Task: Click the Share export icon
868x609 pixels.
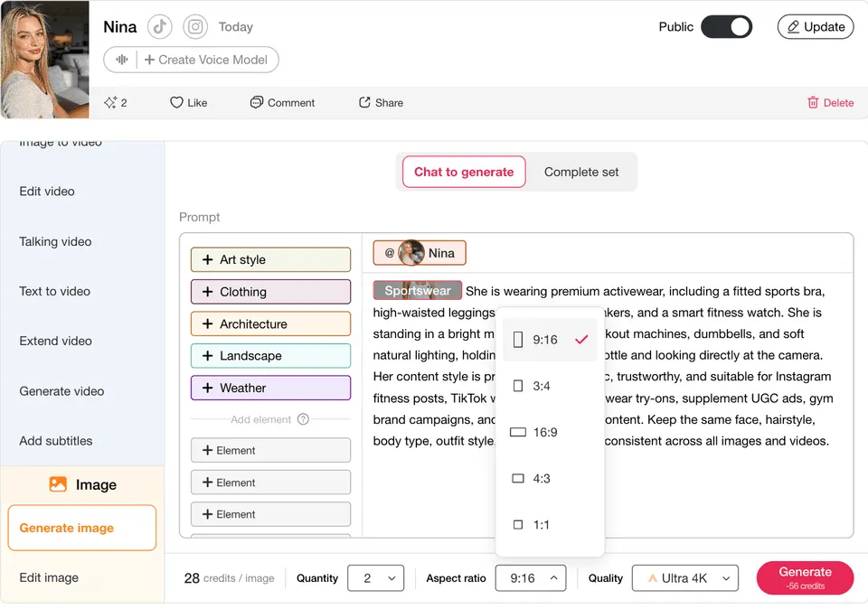Action: 364,102
